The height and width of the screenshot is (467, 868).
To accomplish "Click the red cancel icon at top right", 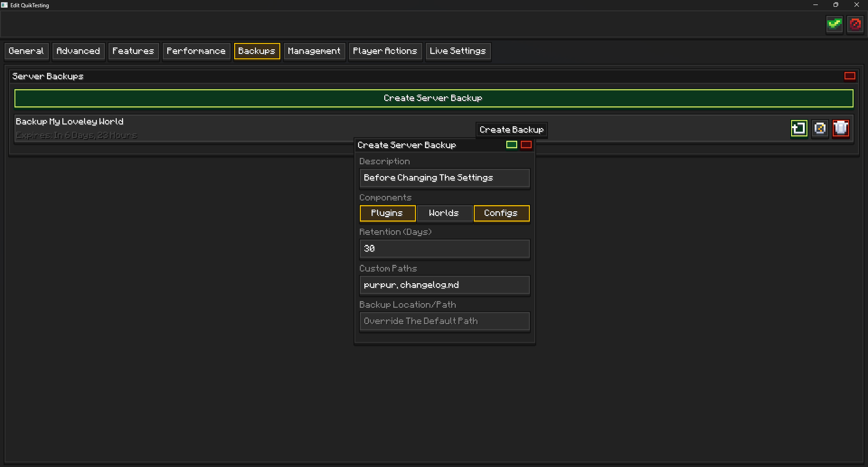I will tap(855, 24).
